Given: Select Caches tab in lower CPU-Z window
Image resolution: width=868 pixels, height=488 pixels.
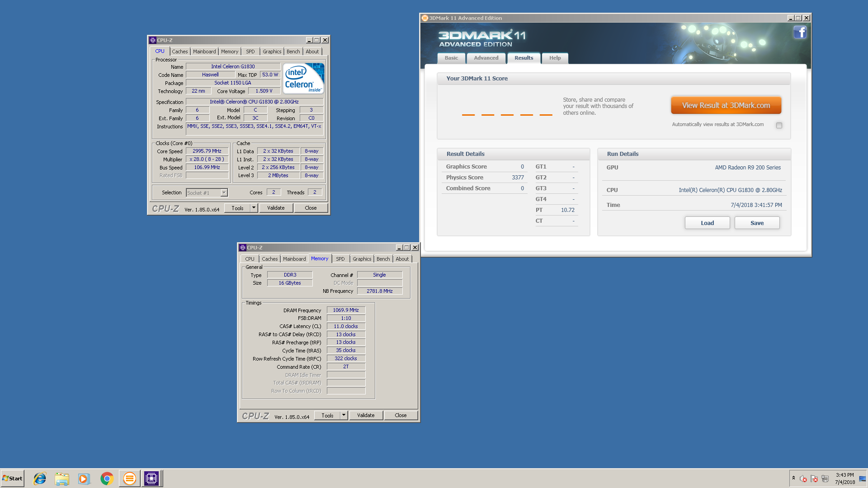Looking at the screenshot, I should click(x=270, y=259).
